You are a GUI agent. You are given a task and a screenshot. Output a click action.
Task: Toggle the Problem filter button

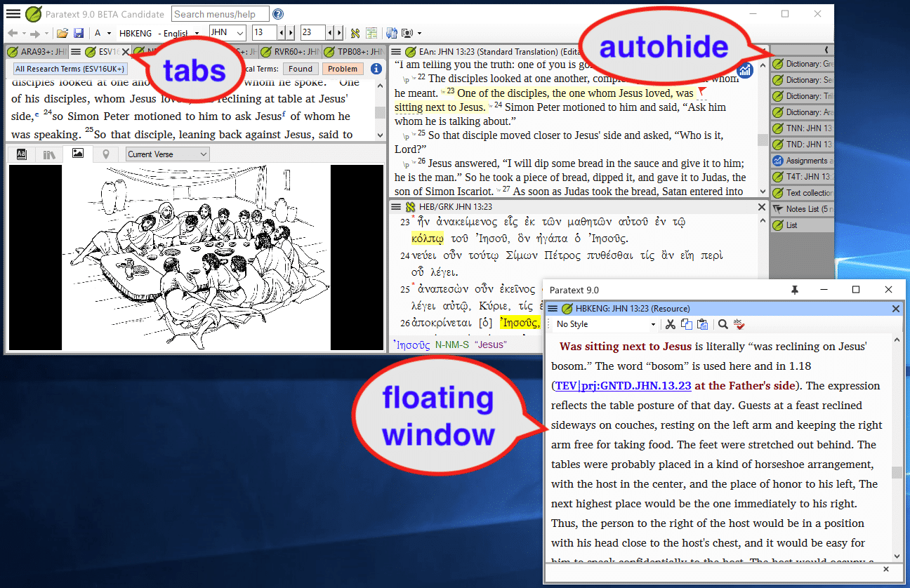(343, 69)
